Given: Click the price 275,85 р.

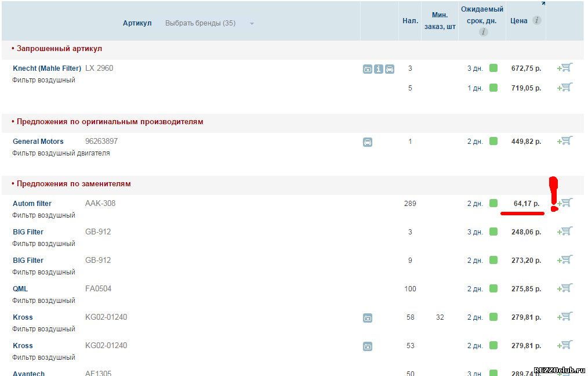Looking at the screenshot, I should click(x=526, y=289).
